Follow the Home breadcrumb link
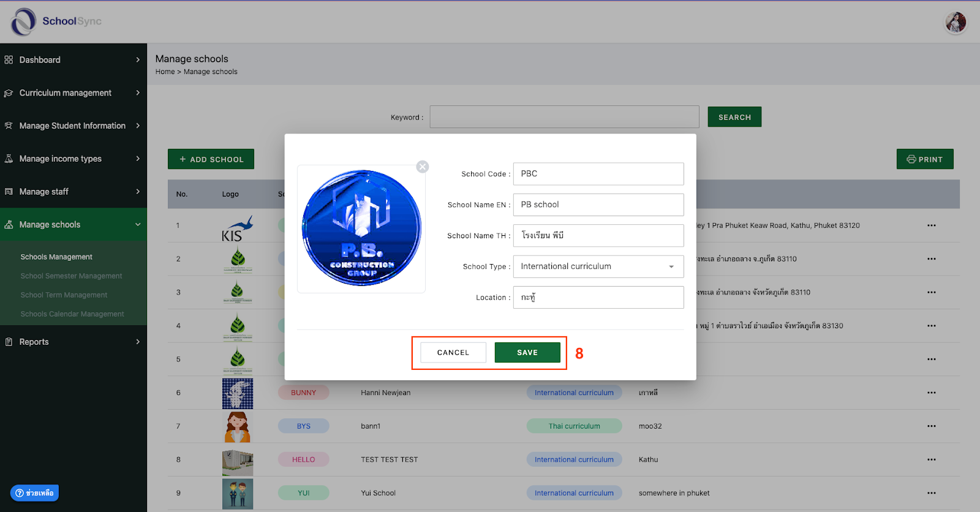 (x=165, y=72)
